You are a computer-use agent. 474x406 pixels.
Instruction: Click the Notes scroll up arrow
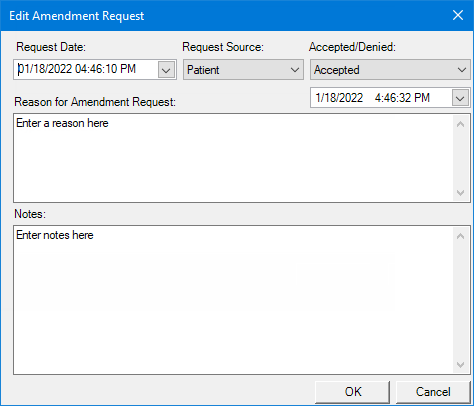point(461,236)
